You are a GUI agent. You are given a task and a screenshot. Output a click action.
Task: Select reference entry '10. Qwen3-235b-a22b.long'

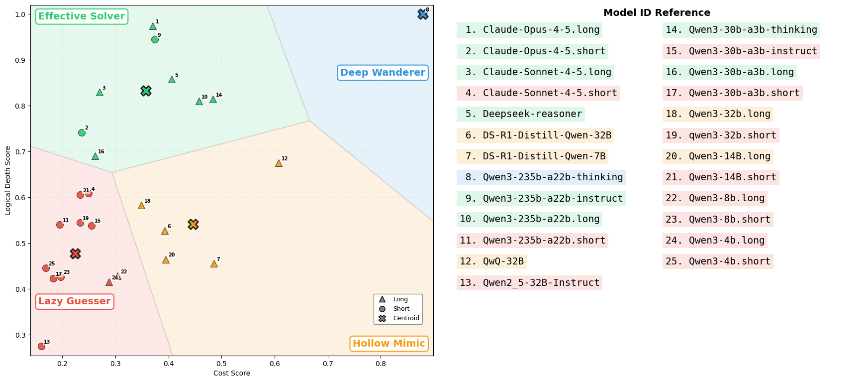(530, 219)
